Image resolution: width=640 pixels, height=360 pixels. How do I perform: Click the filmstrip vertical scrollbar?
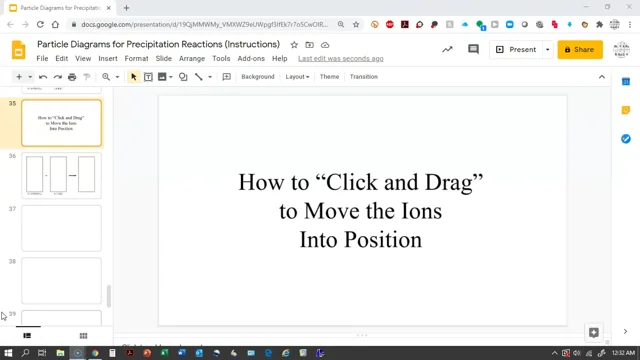coord(109,296)
